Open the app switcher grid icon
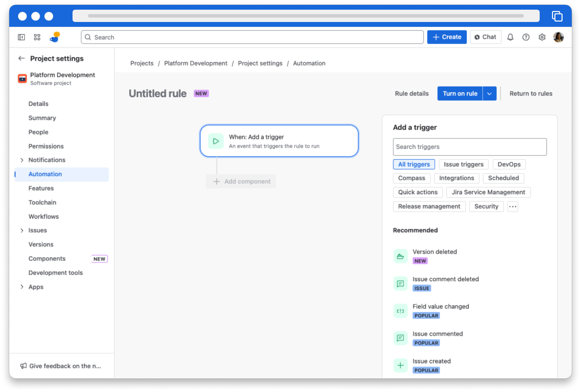 [x=37, y=37]
